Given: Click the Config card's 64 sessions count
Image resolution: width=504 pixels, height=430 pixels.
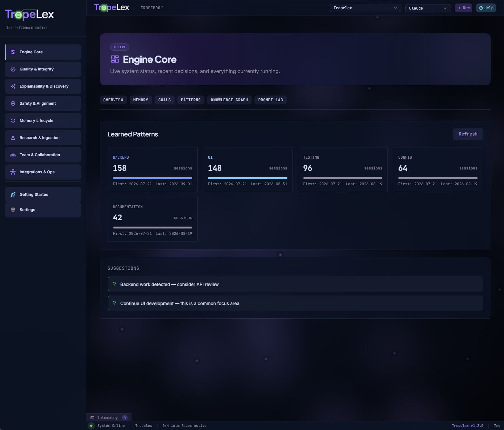Looking at the screenshot, I should [x=403, y=168].
